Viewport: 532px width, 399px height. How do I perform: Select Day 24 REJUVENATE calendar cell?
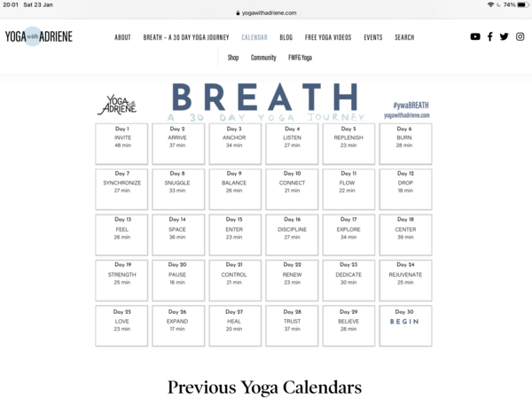(x=405, y=278)
